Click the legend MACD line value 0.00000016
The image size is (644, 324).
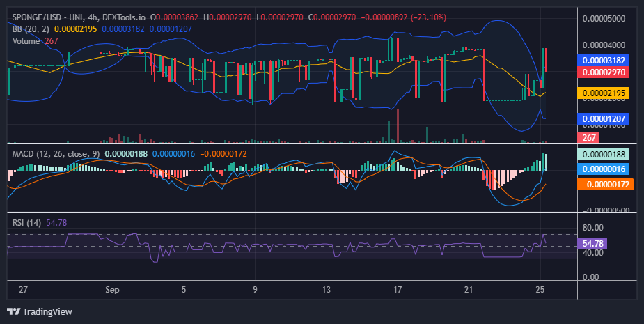pyautogui.click(x=174, y=154)
